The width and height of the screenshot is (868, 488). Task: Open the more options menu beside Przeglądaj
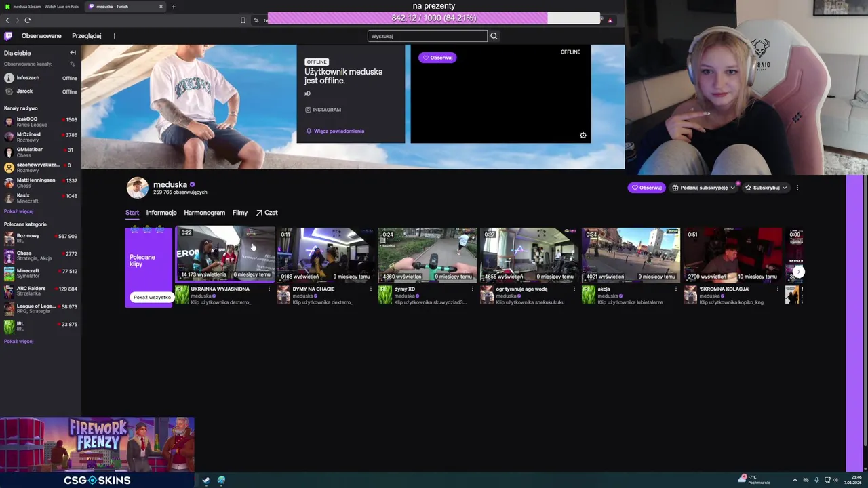pyautogui.click(x=114, y=36)
